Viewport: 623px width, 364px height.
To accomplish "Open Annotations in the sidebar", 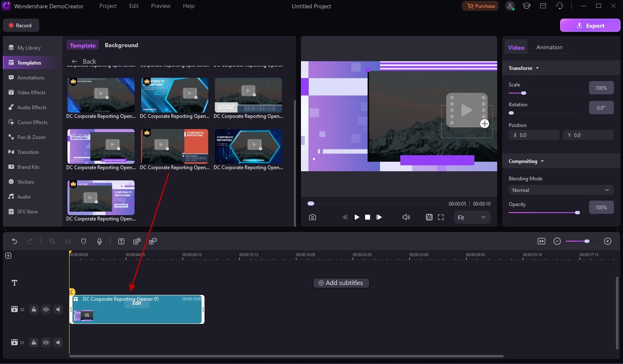I will (32, 78).
